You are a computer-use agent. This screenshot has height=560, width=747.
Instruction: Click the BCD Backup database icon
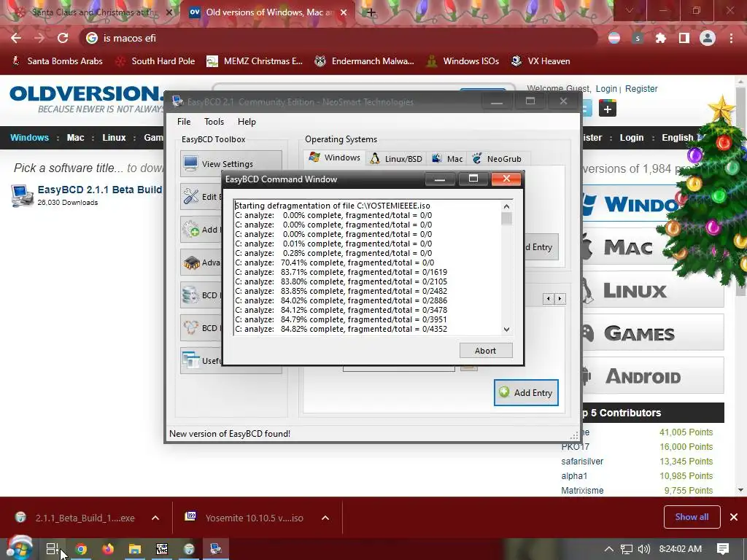pyautogui.click(x=191, y=295)
